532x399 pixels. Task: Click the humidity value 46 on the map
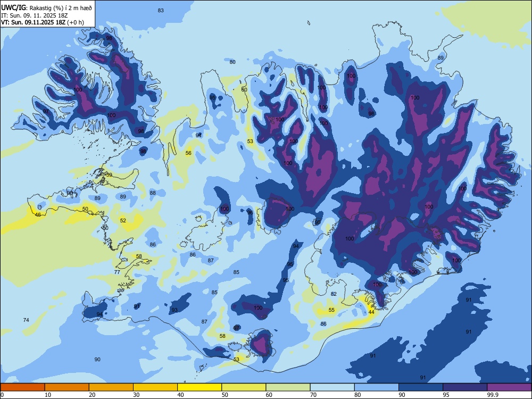(x=38, y=215)
